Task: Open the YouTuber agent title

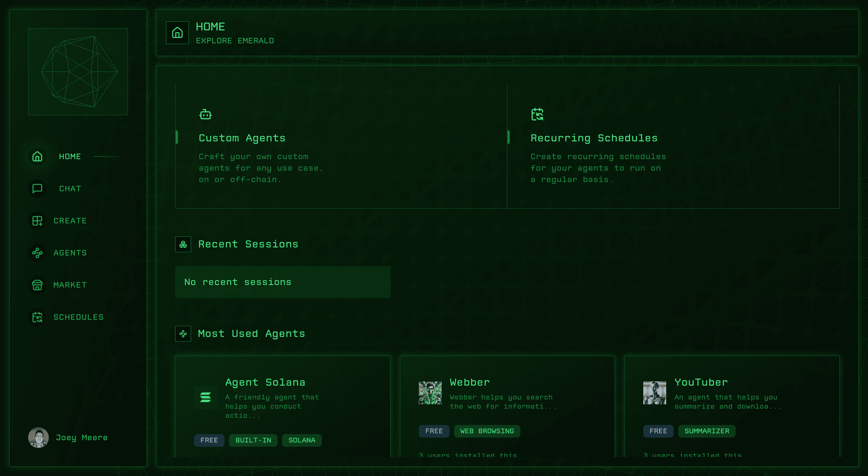Action: coord(701,383)
